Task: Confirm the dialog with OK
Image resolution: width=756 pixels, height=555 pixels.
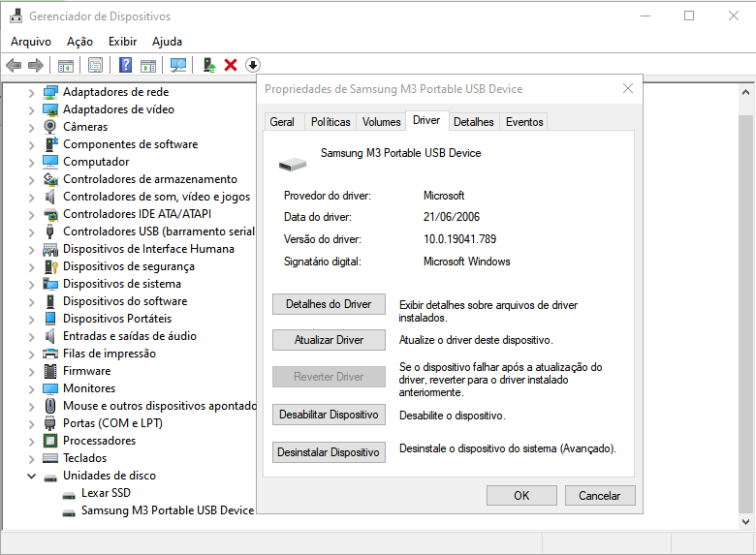Action: [x=521, y=495]
